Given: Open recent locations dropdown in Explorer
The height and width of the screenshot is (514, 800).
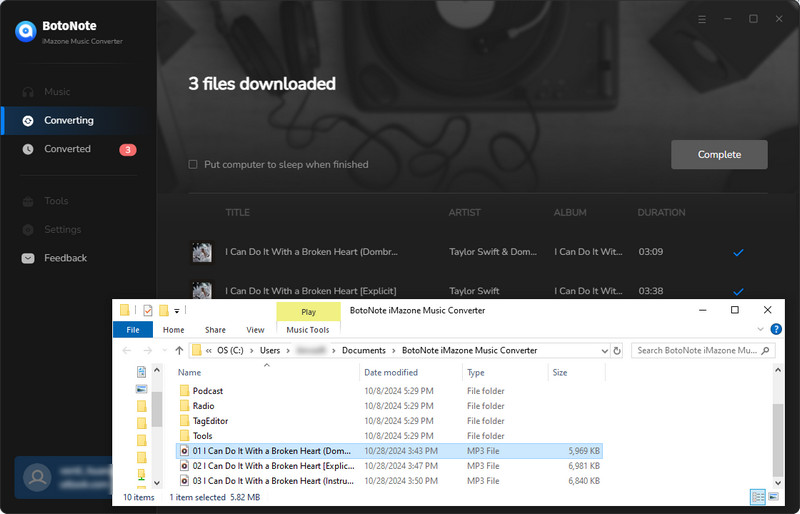Looking at the screenshot, I should pyautogui.click(x=164, y=350).
